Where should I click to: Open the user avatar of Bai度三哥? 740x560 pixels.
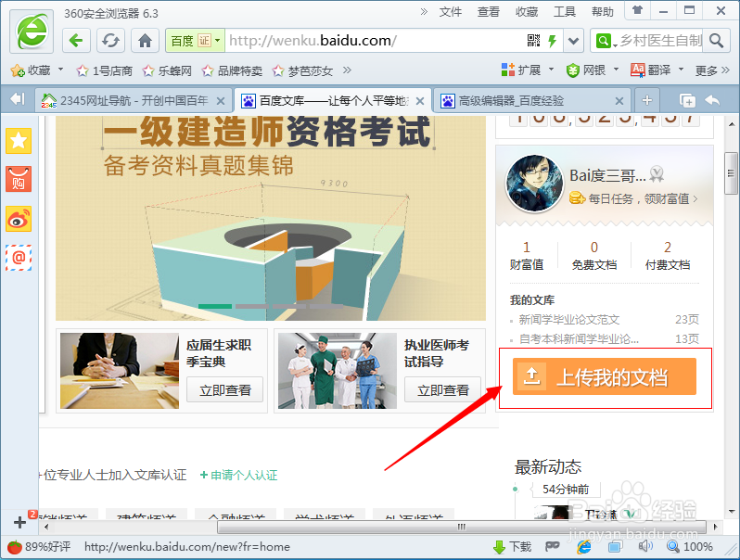pos(534,184)
